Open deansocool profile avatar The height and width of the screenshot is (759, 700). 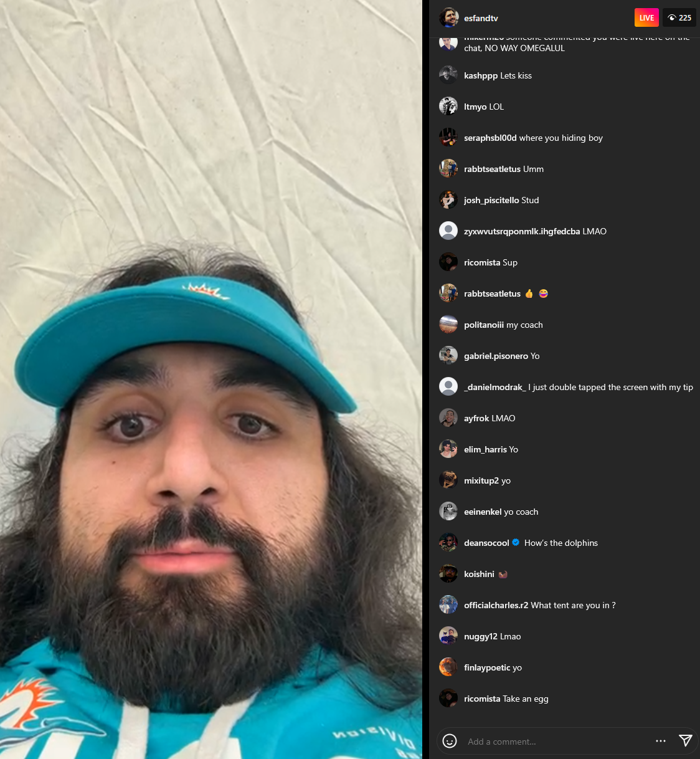pos(448,542)
